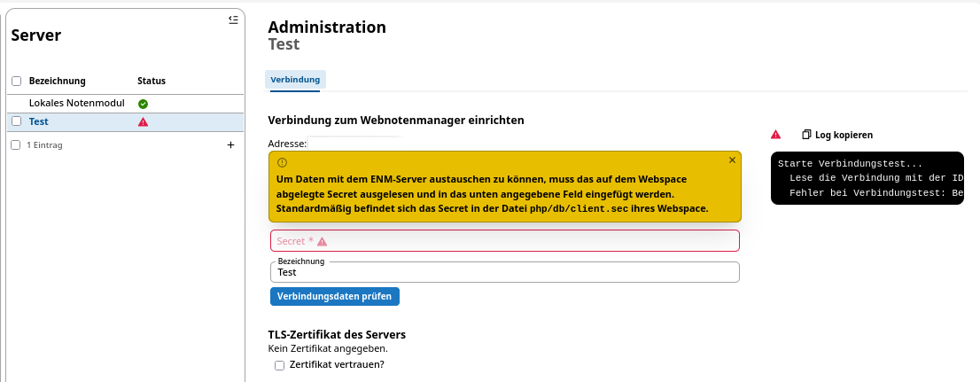This screenshot has width=980, height=382.
Task: Open the Verbindung tab
Action: pyautogui.click(x=295, y=80)
